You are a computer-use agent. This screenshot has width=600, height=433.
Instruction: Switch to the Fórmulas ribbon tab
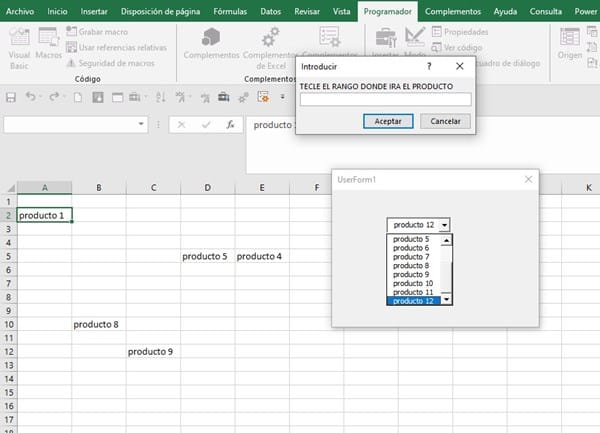[x=230, y=11]
